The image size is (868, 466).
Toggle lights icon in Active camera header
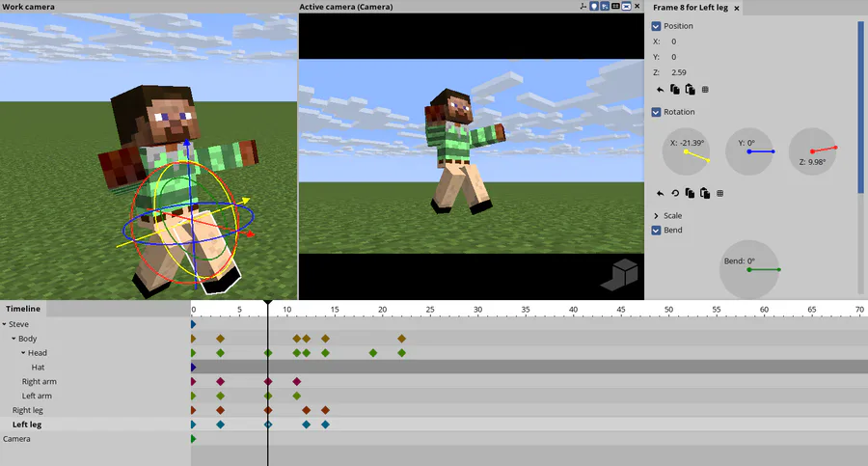593,6
